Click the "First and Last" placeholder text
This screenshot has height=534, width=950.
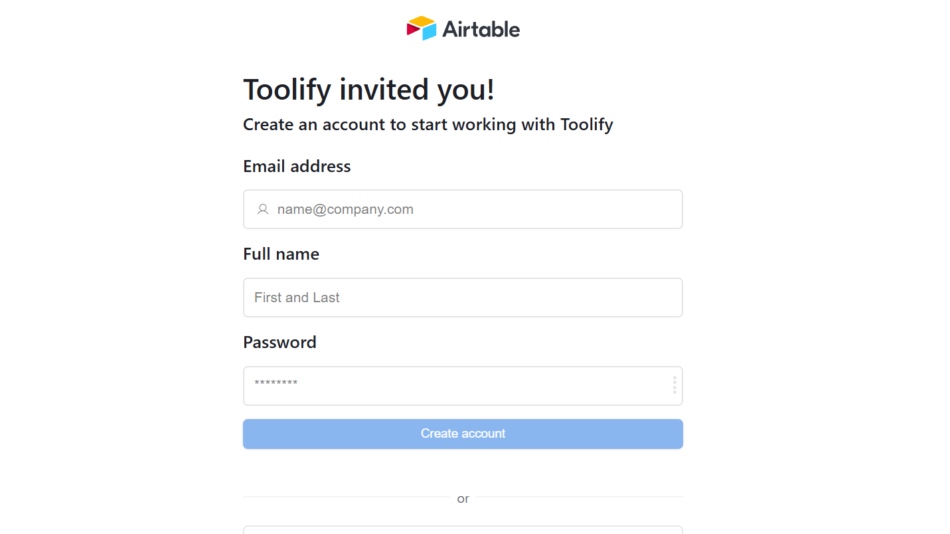pos(297,298)
